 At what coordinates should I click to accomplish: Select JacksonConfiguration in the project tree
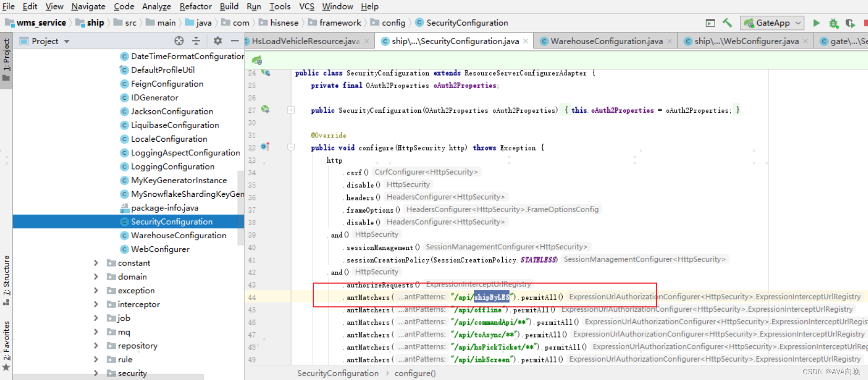pos(172,111)
